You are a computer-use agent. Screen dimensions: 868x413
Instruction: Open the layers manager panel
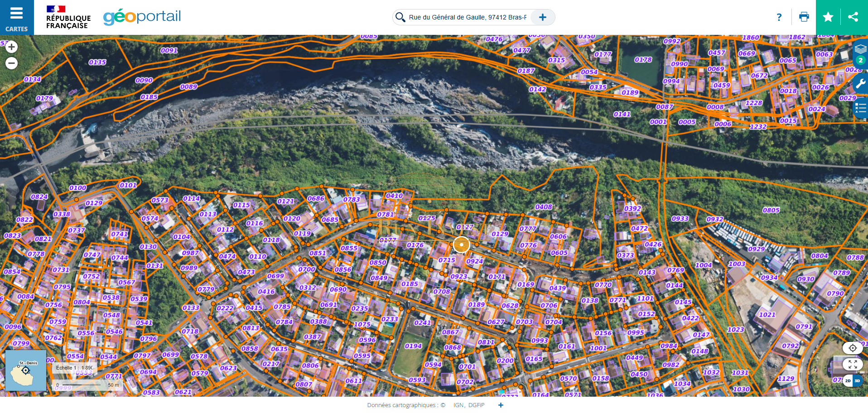click(x=860, y=53)
